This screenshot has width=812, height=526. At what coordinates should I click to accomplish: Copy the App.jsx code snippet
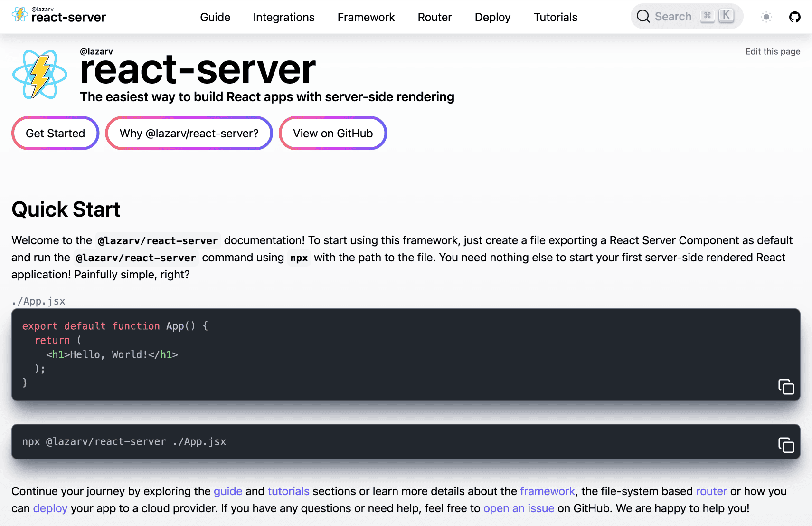(x=786, y=387)
